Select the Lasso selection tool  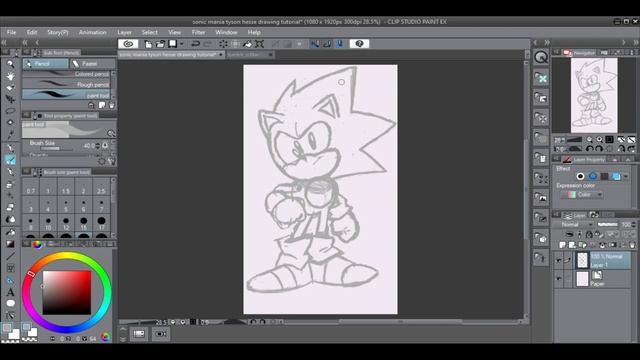click(11, 111)
